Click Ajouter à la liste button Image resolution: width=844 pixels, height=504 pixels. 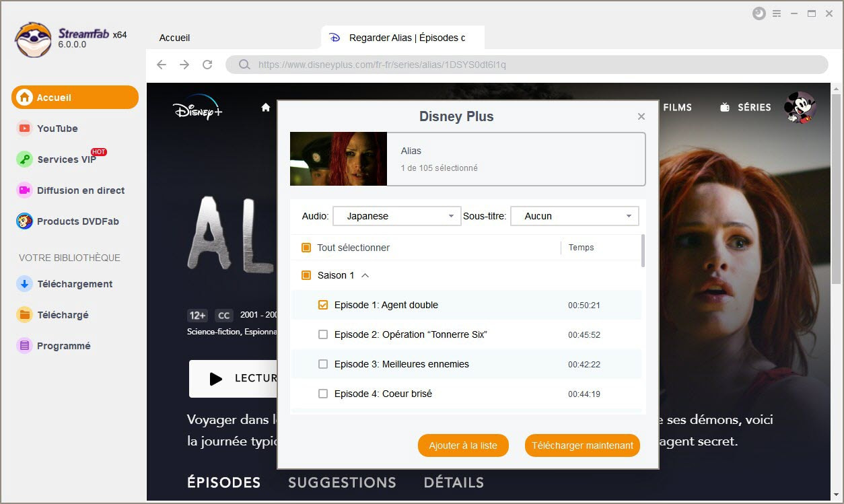463,445
